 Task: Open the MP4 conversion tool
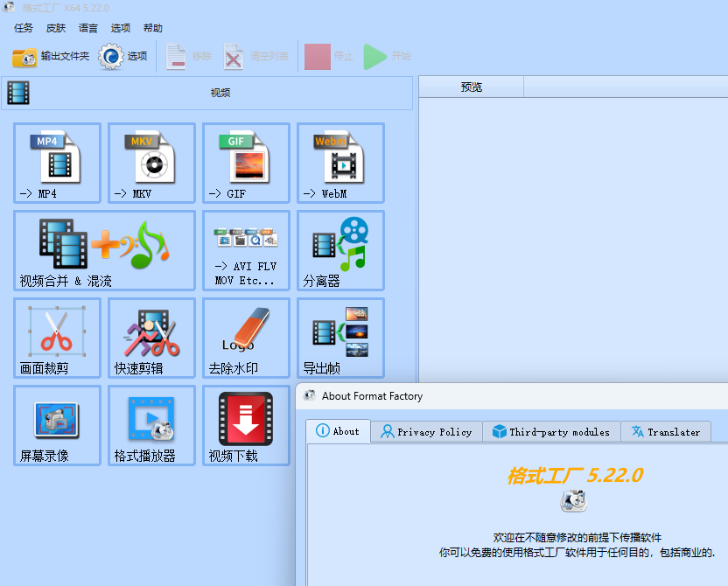pyautogui.click(x=57, y=163)
